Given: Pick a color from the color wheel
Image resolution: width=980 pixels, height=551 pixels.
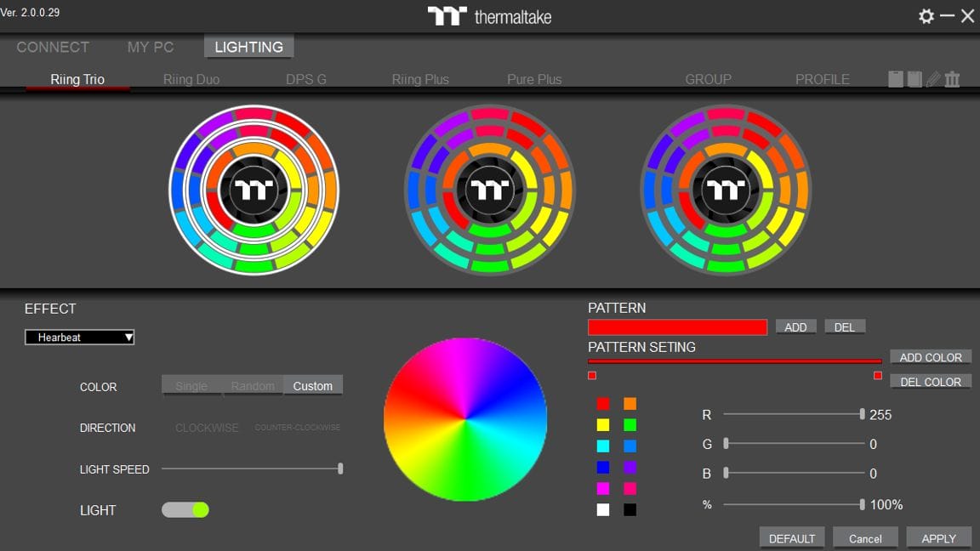Looking at the screenshot, I should (464, 419).
